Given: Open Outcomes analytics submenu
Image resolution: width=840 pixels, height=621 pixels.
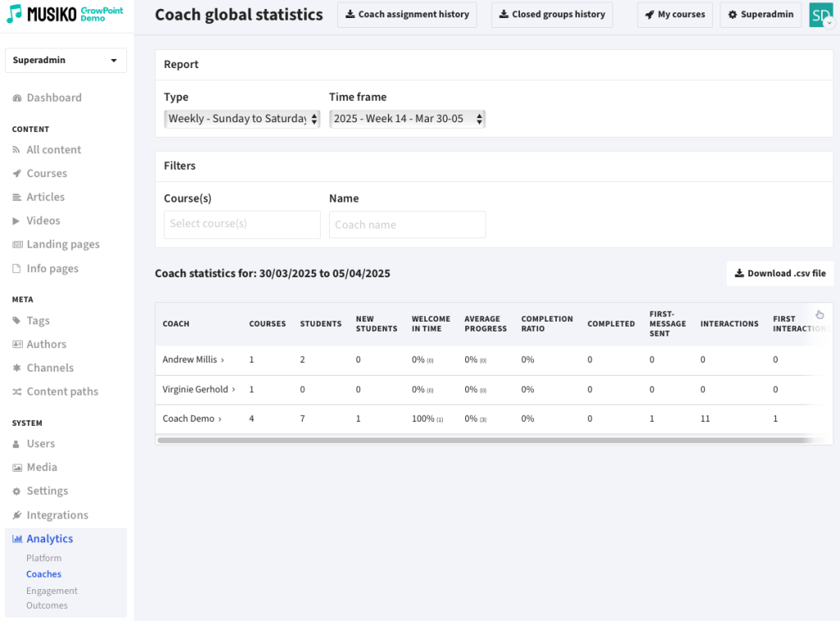Looking at the screenshot, I should (47, 605).
